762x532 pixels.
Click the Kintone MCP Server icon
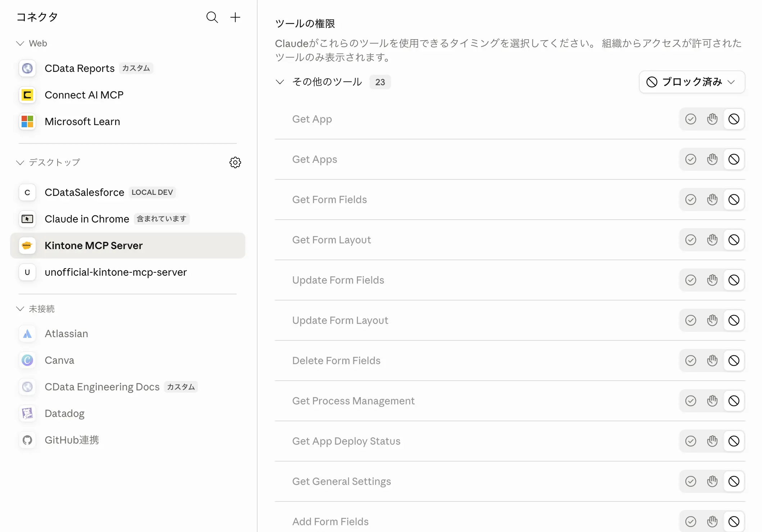pyautogui.click(x=27, y=246)
